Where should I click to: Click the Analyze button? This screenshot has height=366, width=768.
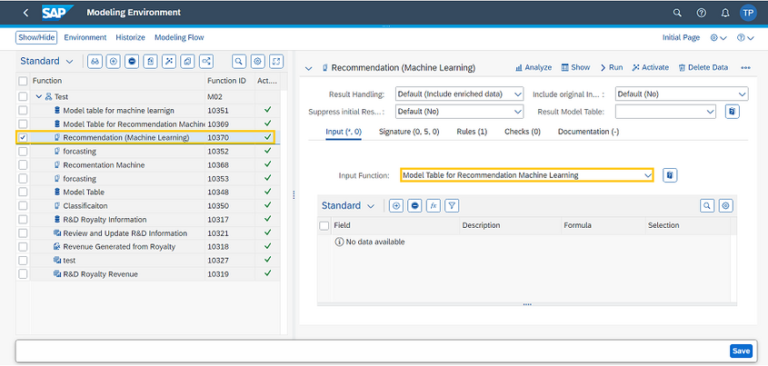pyautogui.click(x=533, y=68)
